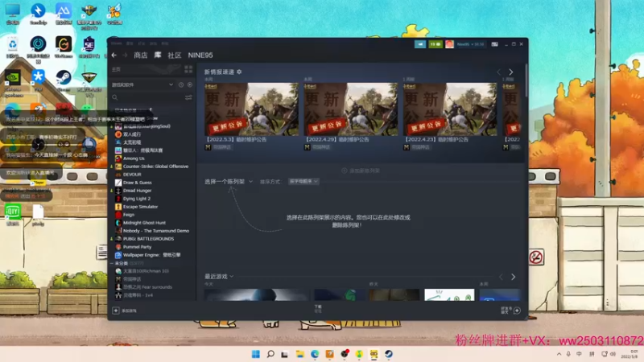Viewport: 644px width, 362px height.
Task: Open Microsoft Edge from the taskbar
Action: tap(315, 354)
